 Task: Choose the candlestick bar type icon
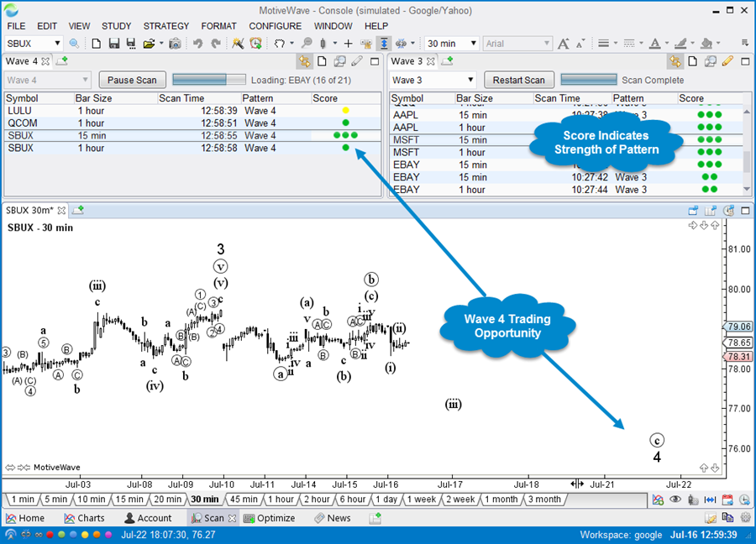(x=323, y=44)
